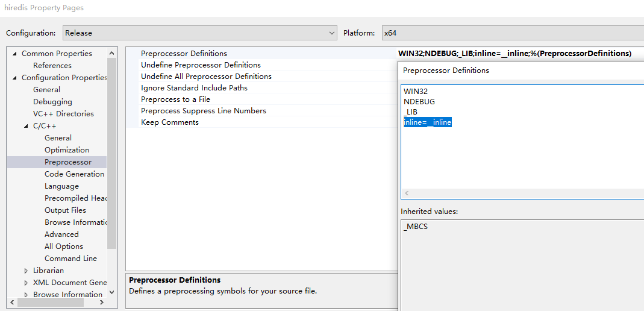This screenshot has height=311, width=644.
Task: Click the NDEBUG line in definitions editor
Action: pyautogui.click(x=419, y=101)
